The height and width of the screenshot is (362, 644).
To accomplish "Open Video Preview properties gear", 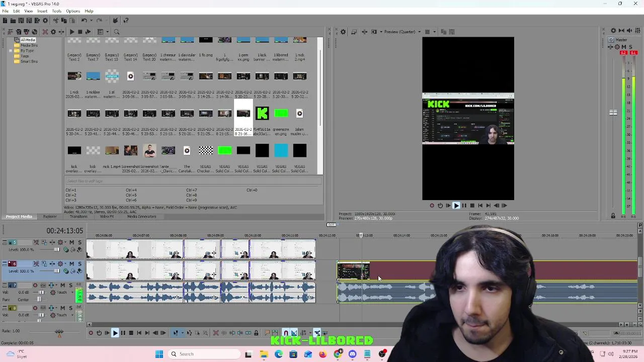I will [343, 32].
